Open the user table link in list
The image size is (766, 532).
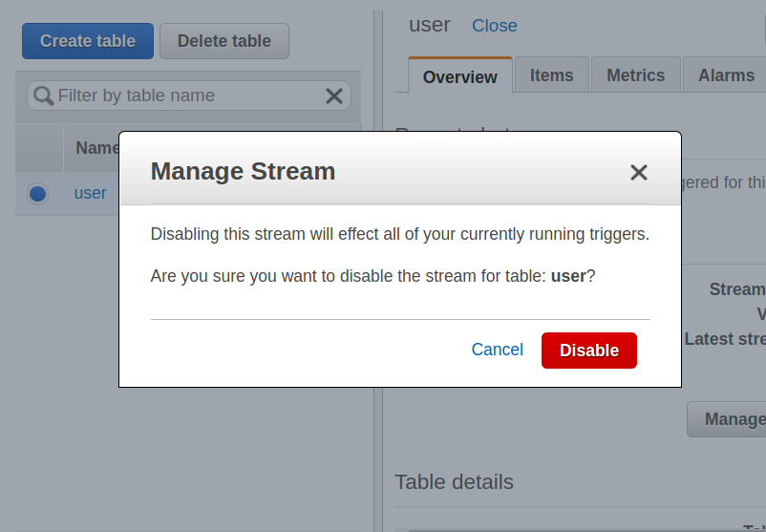click(x=91, y=193)
